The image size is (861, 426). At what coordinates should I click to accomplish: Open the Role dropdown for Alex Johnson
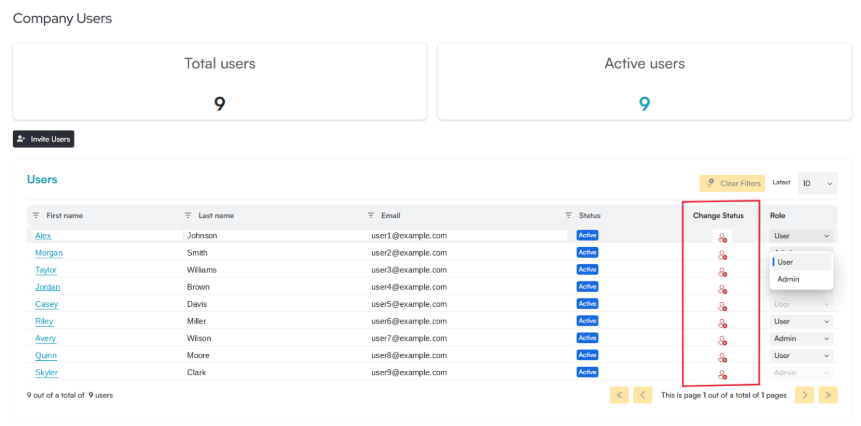[801, 236]
